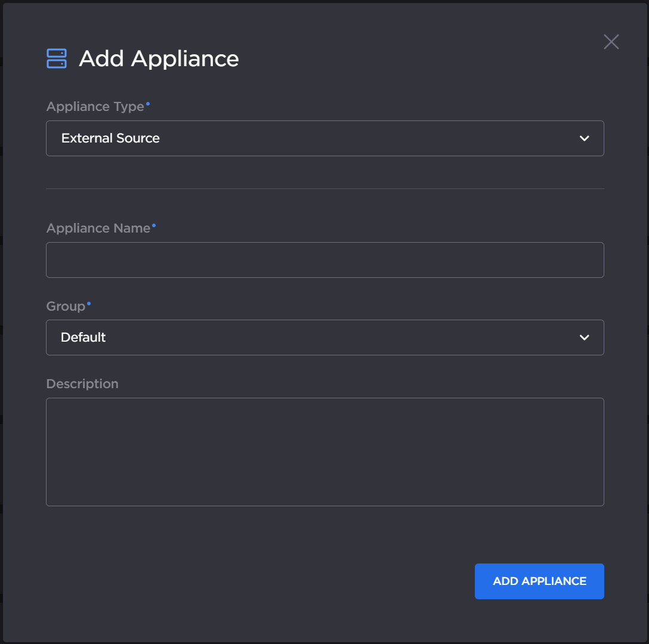Open the Group dropdown showing Default
Image resolution: width=649 pixels, height=644 pixels.
325,337
